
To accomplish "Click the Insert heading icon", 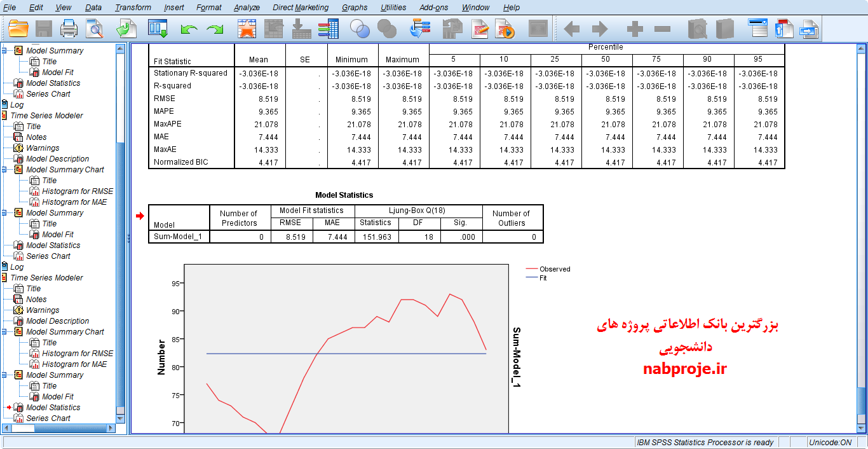I will click(758, 29).
